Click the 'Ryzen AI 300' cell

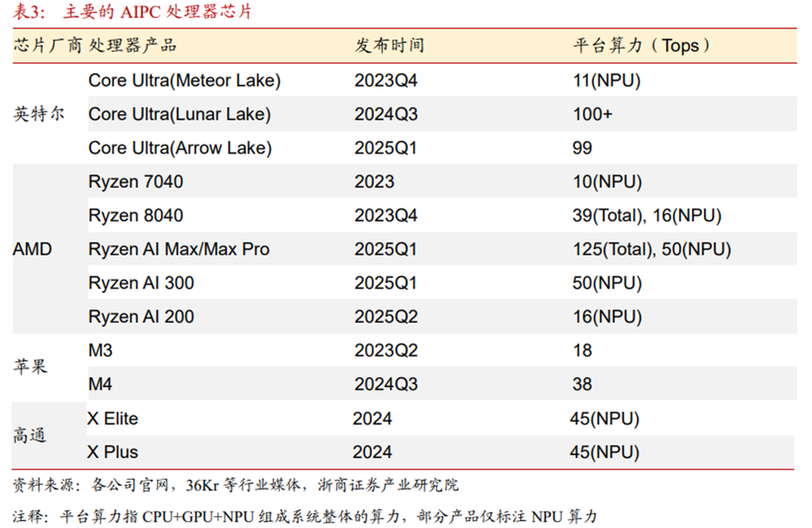click(142, 283)
